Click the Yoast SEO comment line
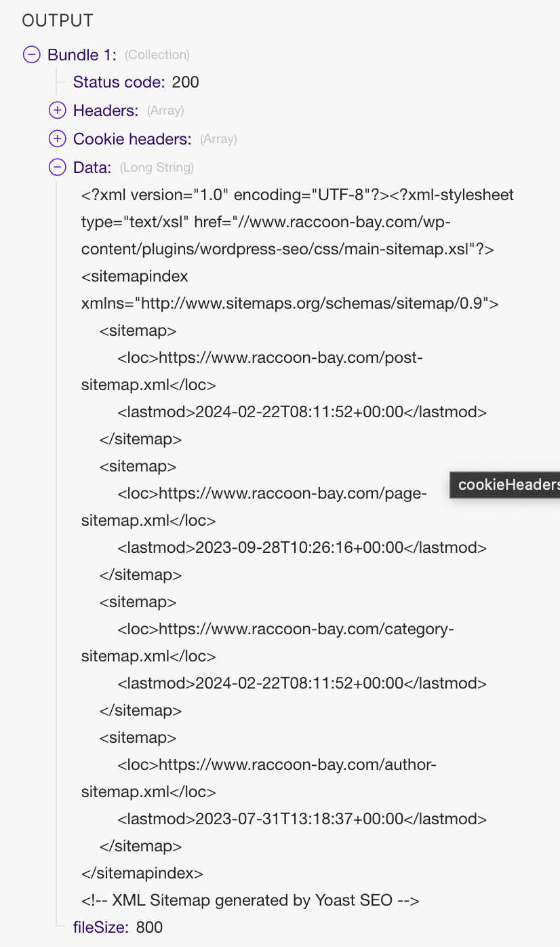The width and height of the screenshot is (560, 947). pos(250,900)
